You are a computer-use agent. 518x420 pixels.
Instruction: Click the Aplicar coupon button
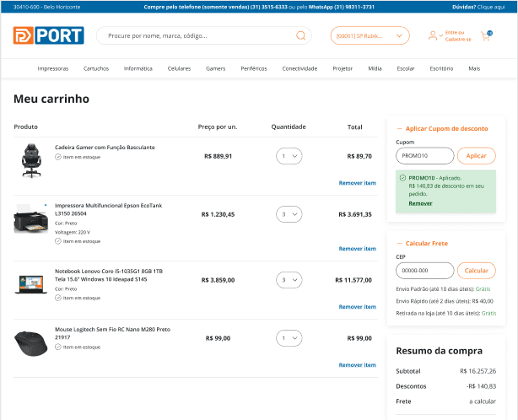477,156
